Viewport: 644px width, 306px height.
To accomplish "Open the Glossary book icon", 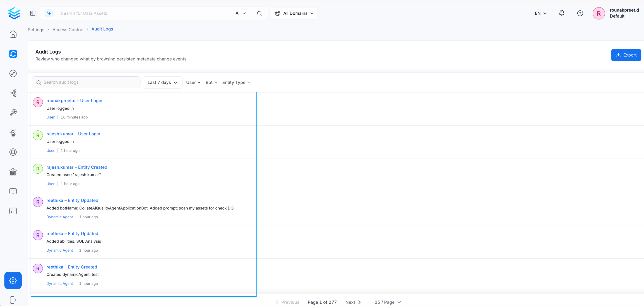I will (13, 191).
